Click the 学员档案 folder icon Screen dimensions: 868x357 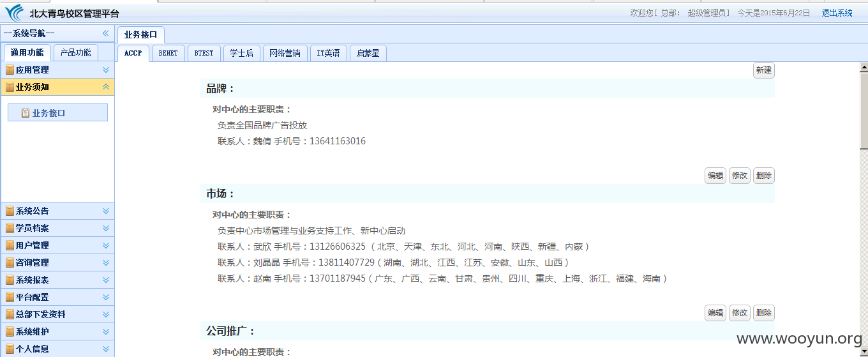10,228
